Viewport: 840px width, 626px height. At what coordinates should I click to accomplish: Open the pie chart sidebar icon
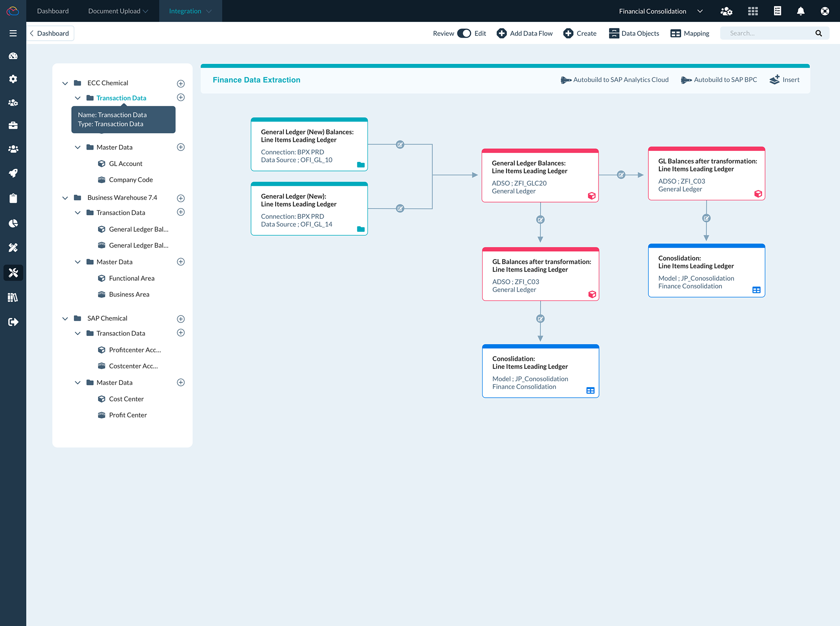click(x=13, y=224)
